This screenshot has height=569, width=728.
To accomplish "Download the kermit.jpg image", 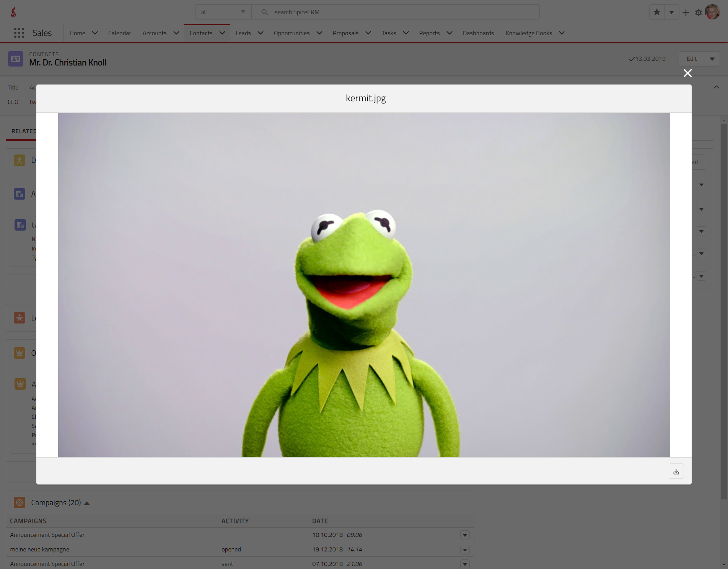I will 676,471.
